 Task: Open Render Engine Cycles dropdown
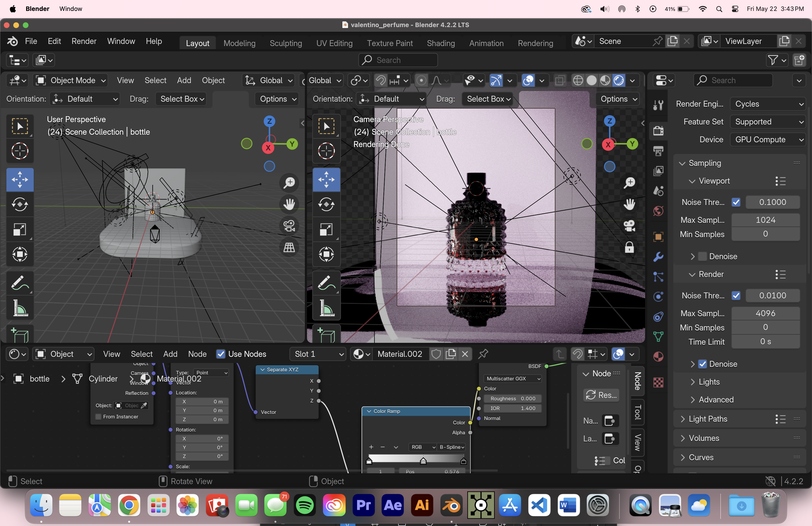click(768, 104)
